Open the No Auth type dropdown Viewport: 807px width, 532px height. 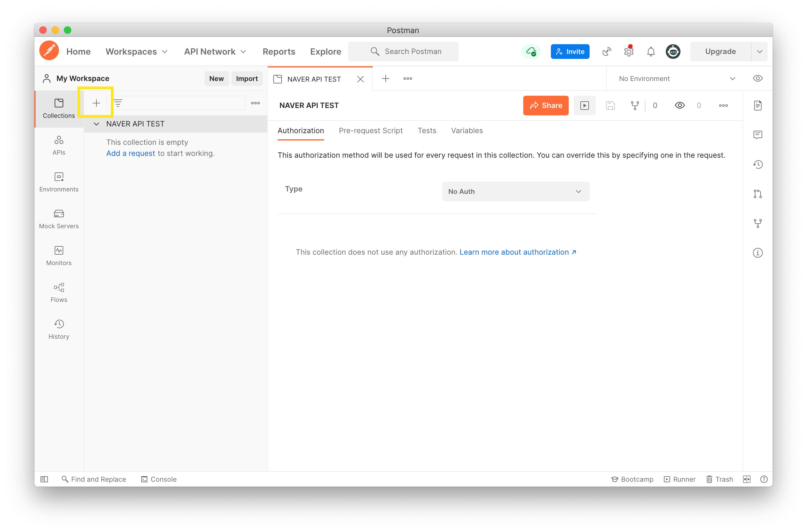coord(515,191)
